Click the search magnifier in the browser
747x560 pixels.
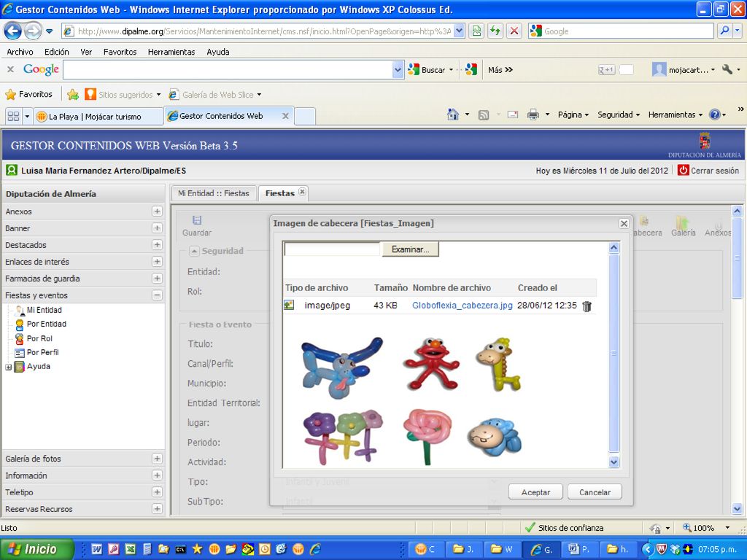click(724, 31)
